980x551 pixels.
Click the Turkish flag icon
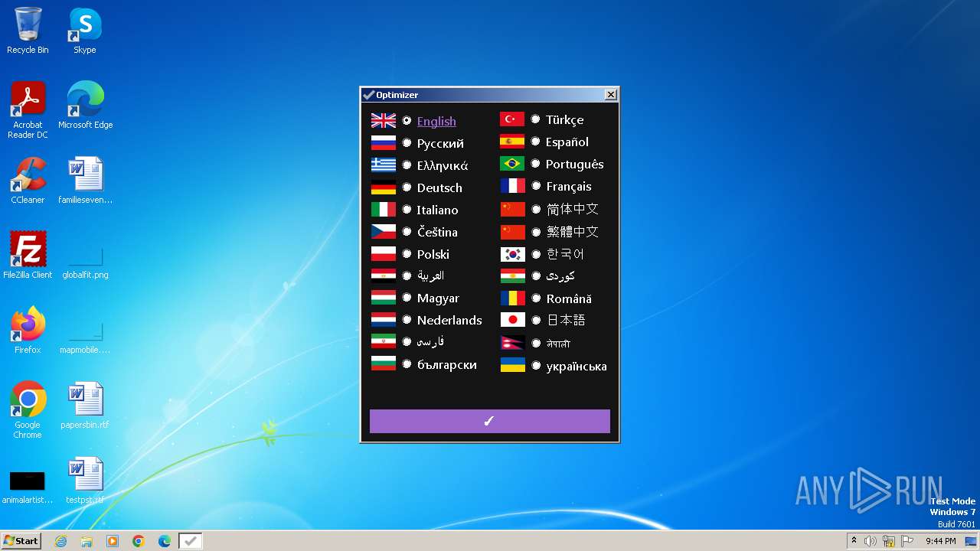513,119
